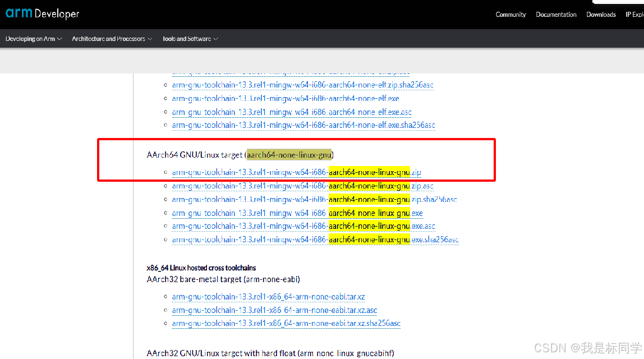
Task: Expand the Developing on Arm menu
Action: (34, 39)
